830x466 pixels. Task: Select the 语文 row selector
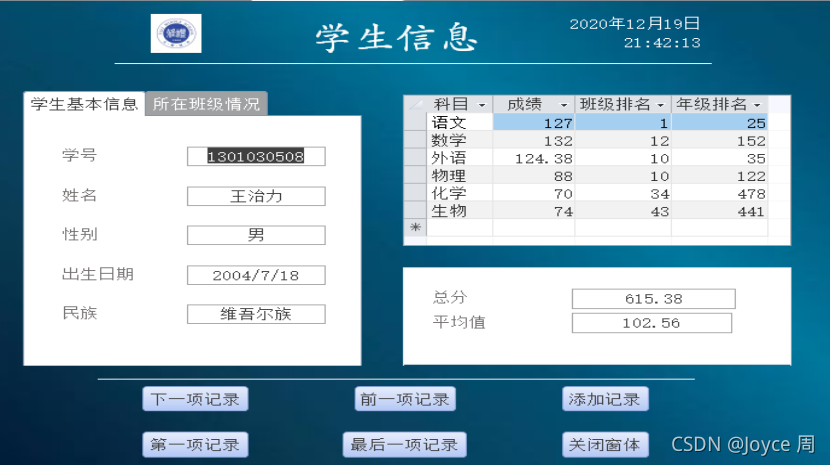pos(416,122)
